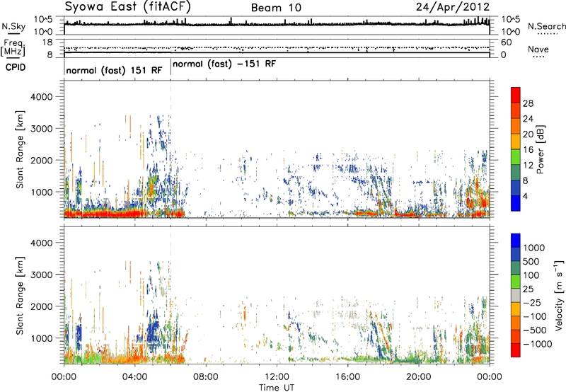Click the light green Power colorbar segment

click(x=516, y=156)
